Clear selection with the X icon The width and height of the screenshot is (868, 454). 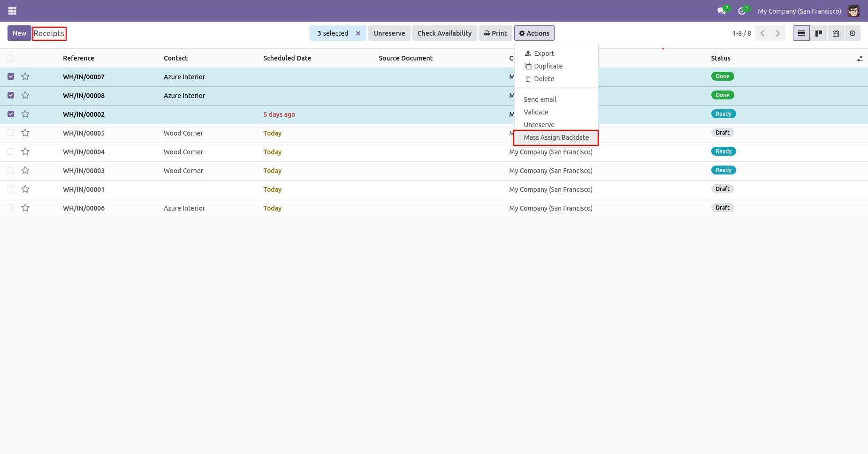click(358, 33)
